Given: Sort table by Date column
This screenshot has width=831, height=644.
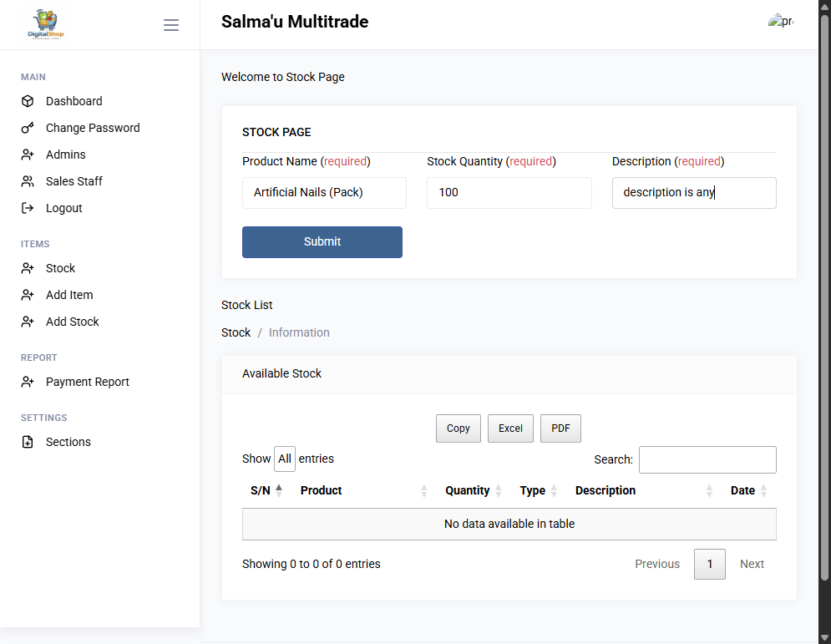Looking at the screenshot, I should [x=749, y=491].
